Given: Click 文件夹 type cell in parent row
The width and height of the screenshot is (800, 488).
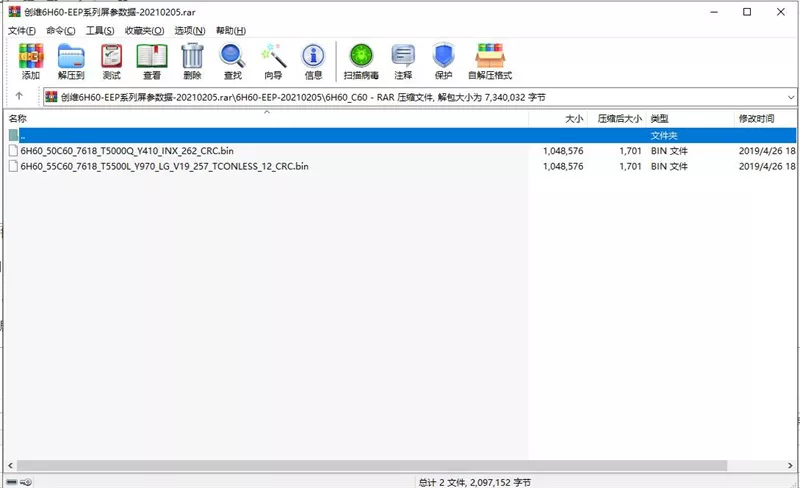Looking at the screenshot, I should pos(663,135).
